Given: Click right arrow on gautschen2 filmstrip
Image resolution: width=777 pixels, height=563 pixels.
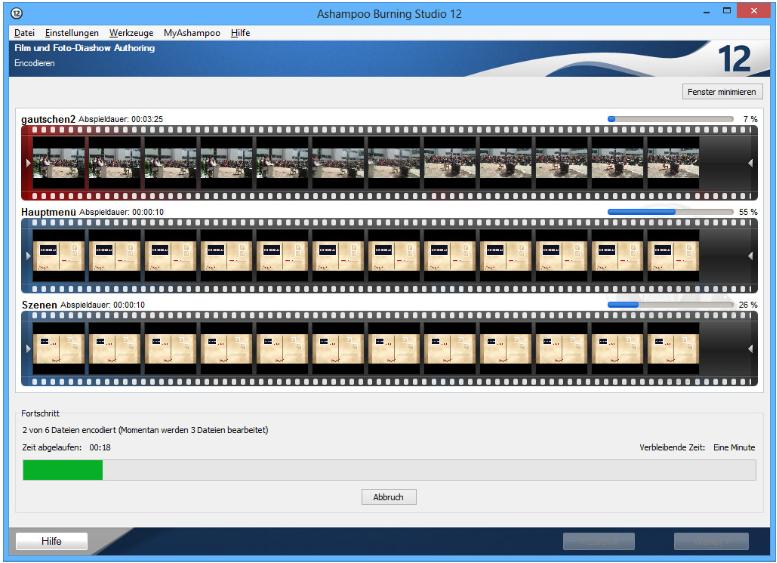Looking at the screenshot, I should click(751, 162).
